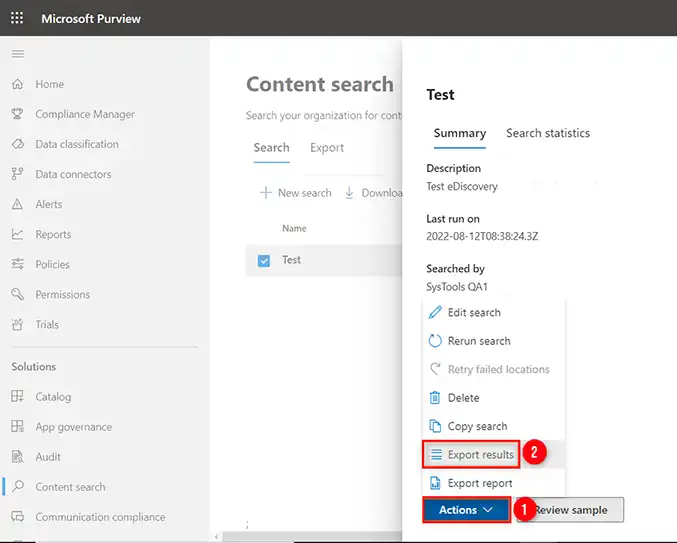Select Edit search menu option
The image size is (677, 543).
tap(474, 313)
